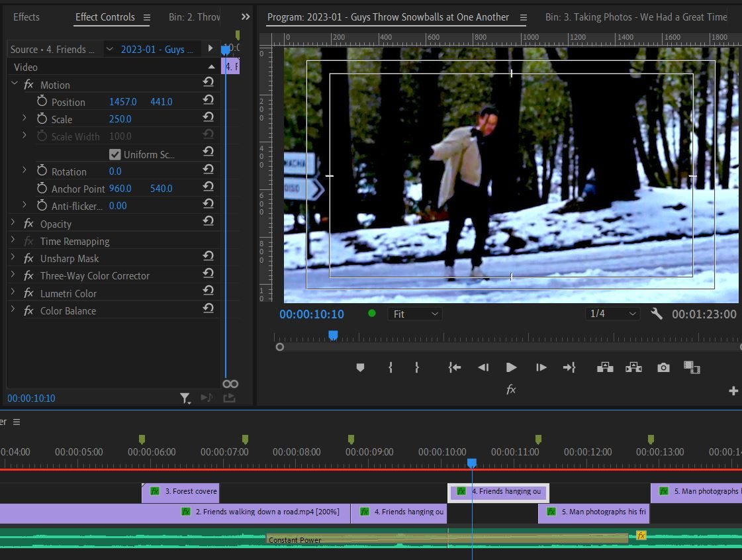Image resolution: width=742 pixels, height=560 pixels.
Task: Toggle the Unsharp Mask fx switch
Action: coord(28,258)
